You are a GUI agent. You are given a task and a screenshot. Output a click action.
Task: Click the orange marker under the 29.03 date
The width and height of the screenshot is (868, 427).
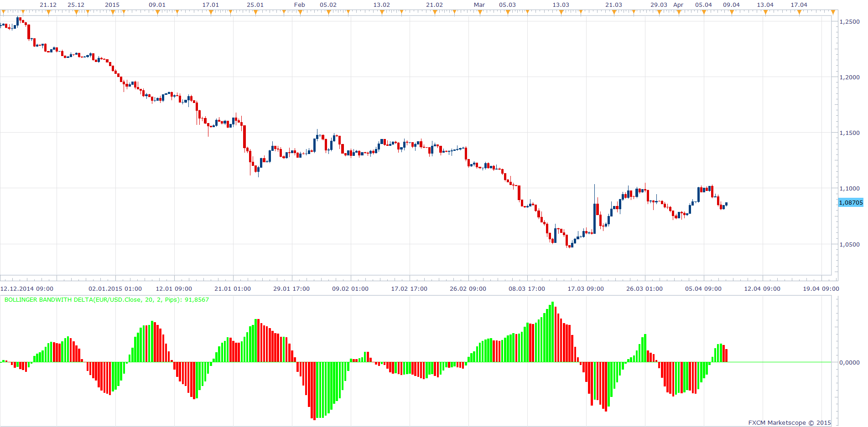[x=659, y=12]
